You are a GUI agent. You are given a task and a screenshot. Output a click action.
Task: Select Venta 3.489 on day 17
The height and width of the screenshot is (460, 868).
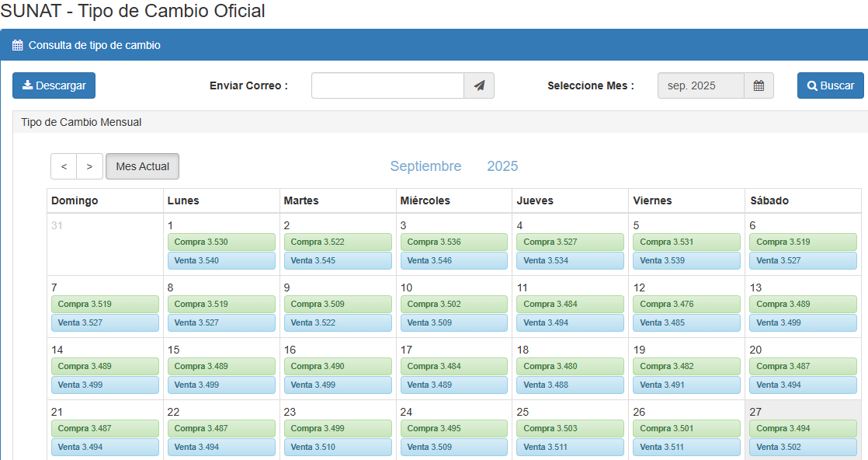(454, 385)
